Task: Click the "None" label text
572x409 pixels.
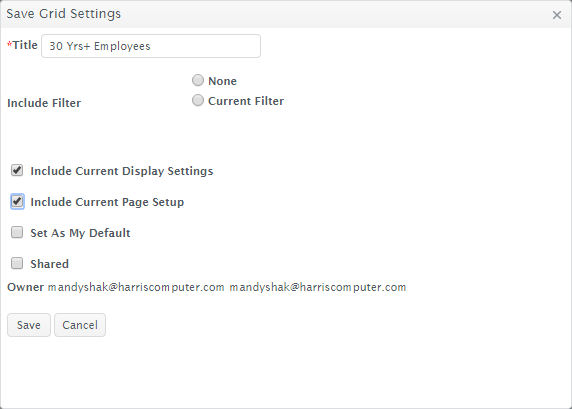Action: tap(222, 81)
